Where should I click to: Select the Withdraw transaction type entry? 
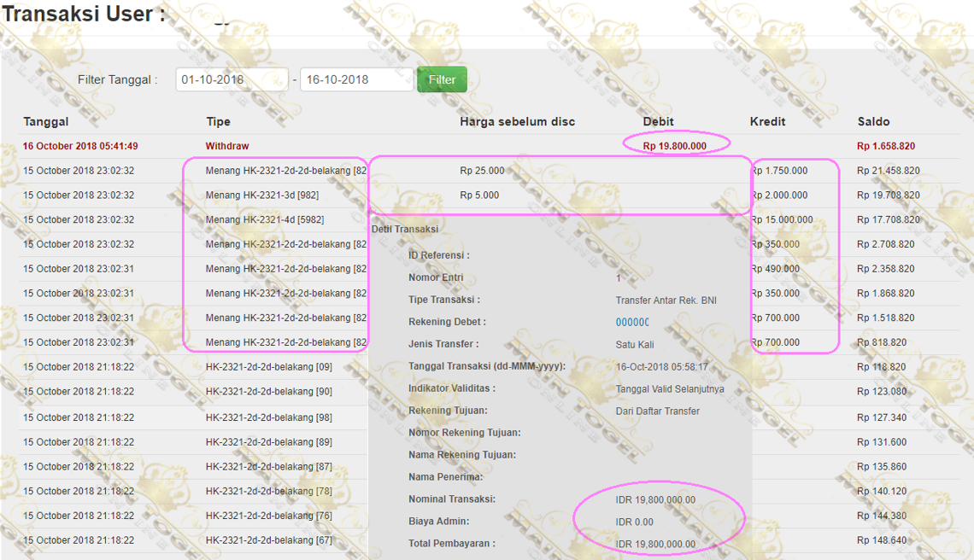[227, 146]
